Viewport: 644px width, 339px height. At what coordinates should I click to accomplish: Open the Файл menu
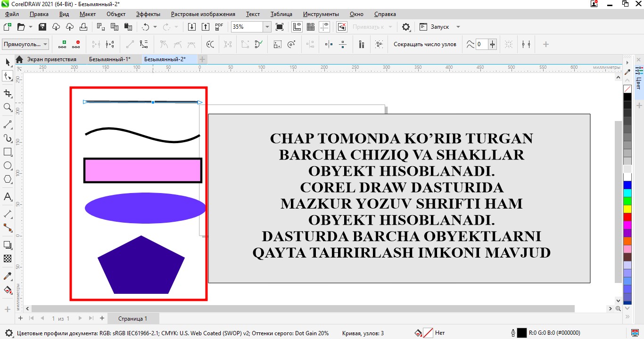point(12,14)
